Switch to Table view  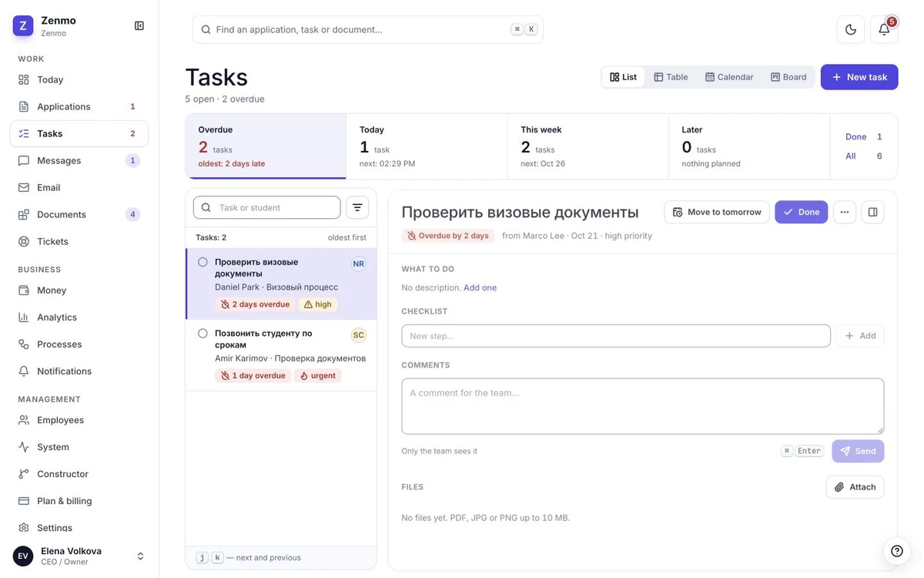[671, 77]
